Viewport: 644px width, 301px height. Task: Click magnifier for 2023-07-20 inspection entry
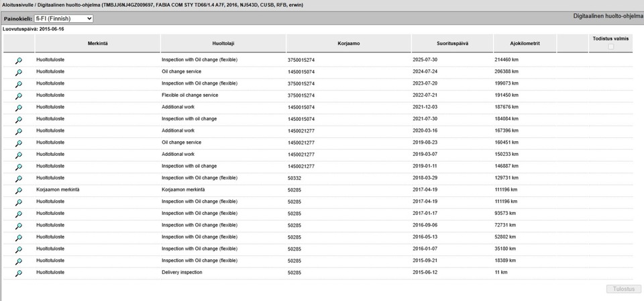click(19, 84)
